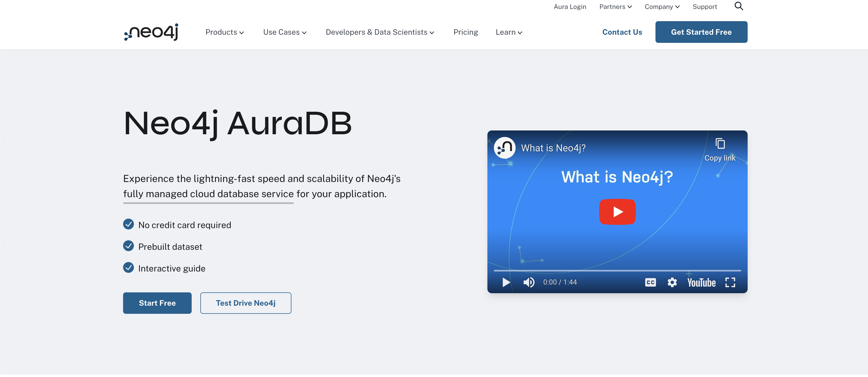Screen dimensions: 868x377
Task: Click the video progress bar
Action: coord(617,270)
